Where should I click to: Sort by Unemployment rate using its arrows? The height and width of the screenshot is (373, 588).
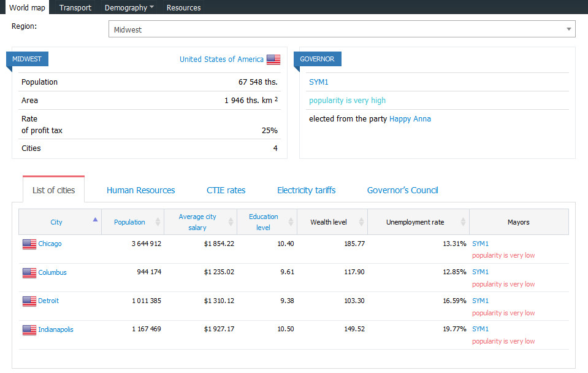click(464, 222)
